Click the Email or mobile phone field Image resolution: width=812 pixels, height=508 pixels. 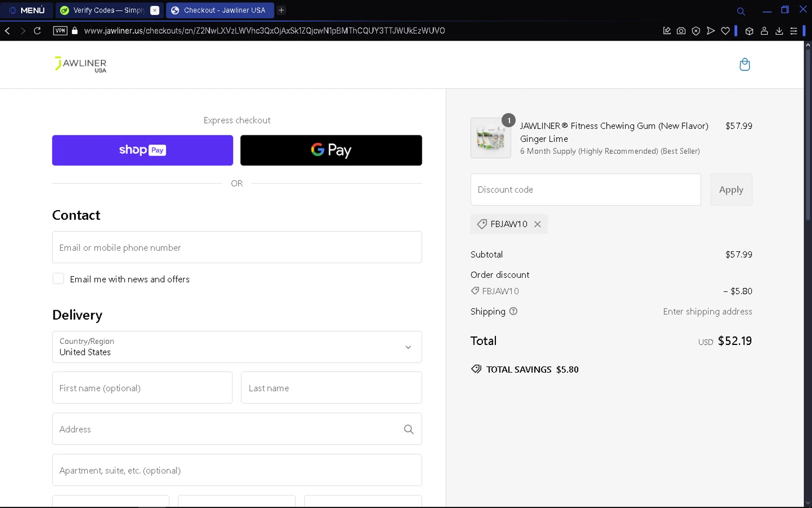tap(237, 248)
